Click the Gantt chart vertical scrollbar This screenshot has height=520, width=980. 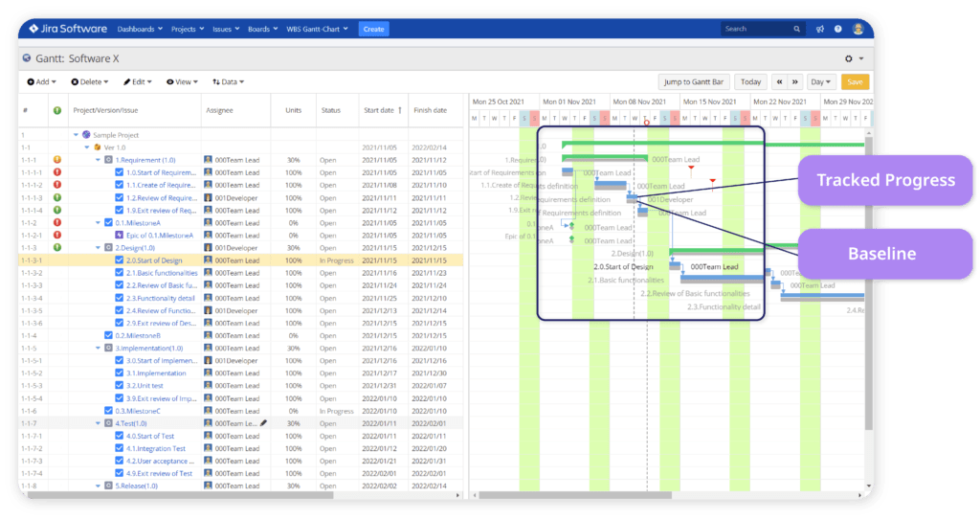point(869,282)
